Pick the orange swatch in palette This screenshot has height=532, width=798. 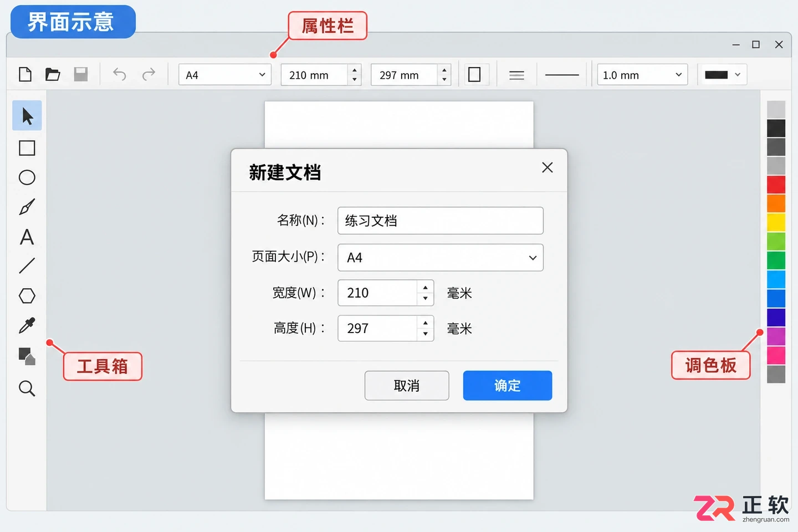(x=776, y=203)
